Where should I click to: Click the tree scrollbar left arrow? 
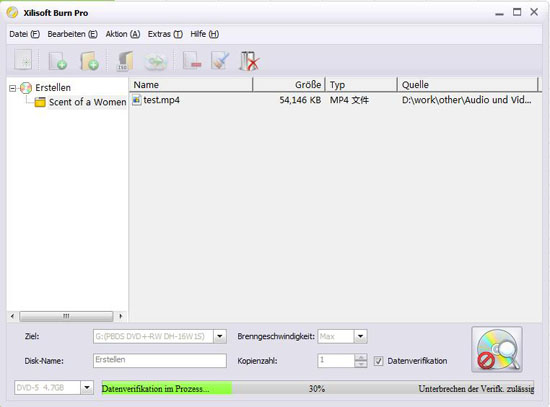13,316
